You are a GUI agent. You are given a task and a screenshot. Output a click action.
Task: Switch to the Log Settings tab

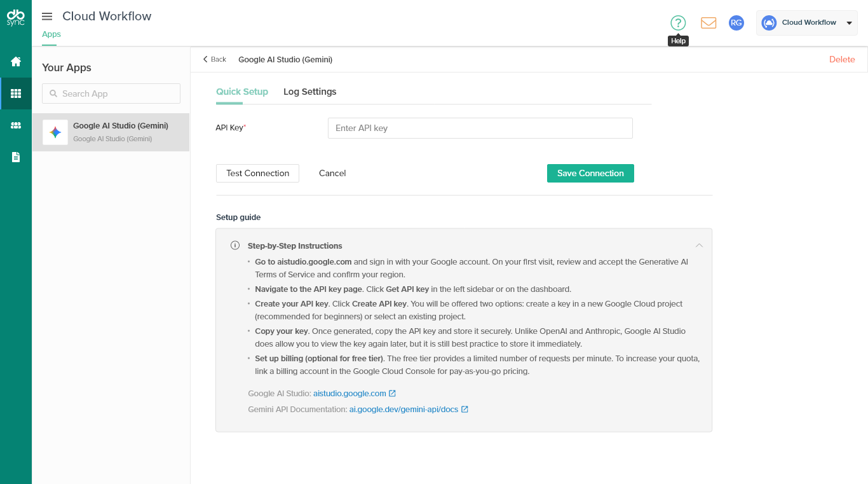click(309, 92)
